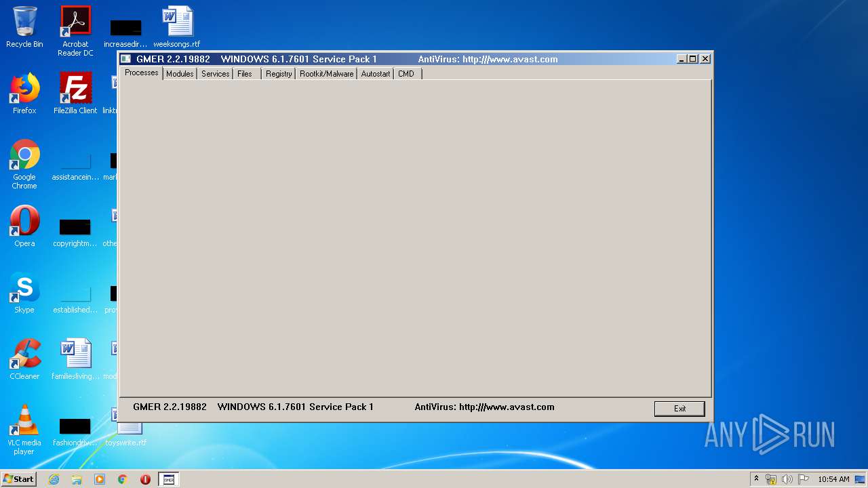Open the Modules tab
The image size is (868, 488).
(x=180, y=74)
